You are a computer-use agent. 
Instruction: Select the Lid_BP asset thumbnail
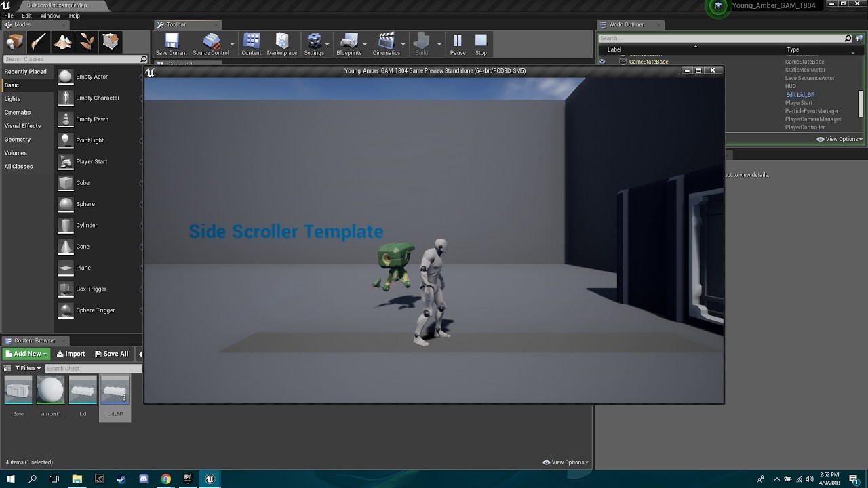coord(115,390)
